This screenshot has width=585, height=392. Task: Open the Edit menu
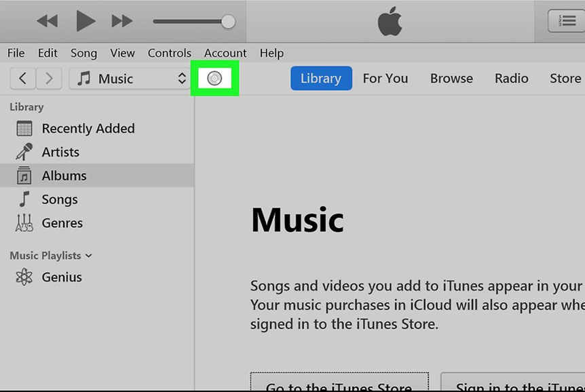[48, 53]
